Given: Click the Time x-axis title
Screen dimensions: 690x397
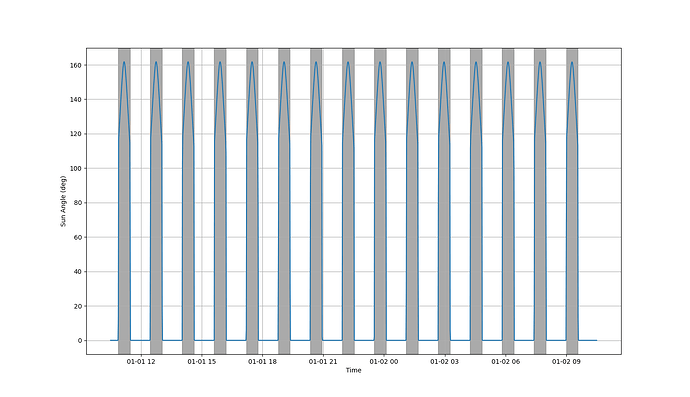Looking at the screenshot, I should 353,370.
